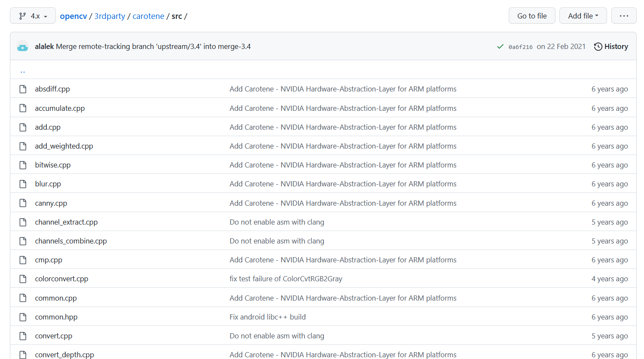Click the file icon beside cmp.cpp
644x359 pixels.
point(23,260)
